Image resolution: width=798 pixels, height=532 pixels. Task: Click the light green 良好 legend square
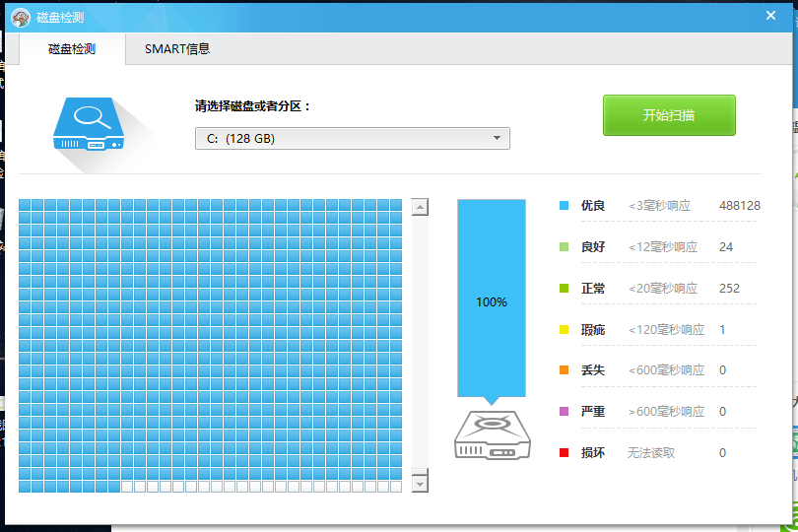[565, 247]
